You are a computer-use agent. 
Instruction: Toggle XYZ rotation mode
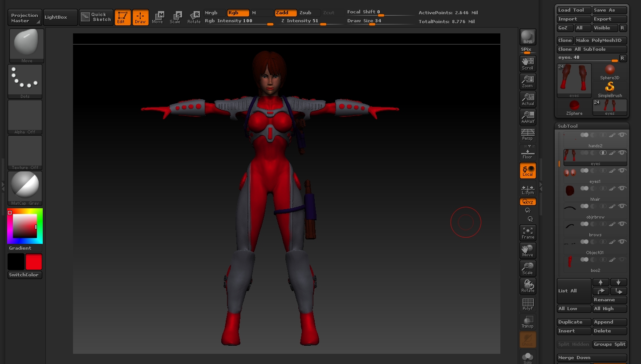point(527,202)
